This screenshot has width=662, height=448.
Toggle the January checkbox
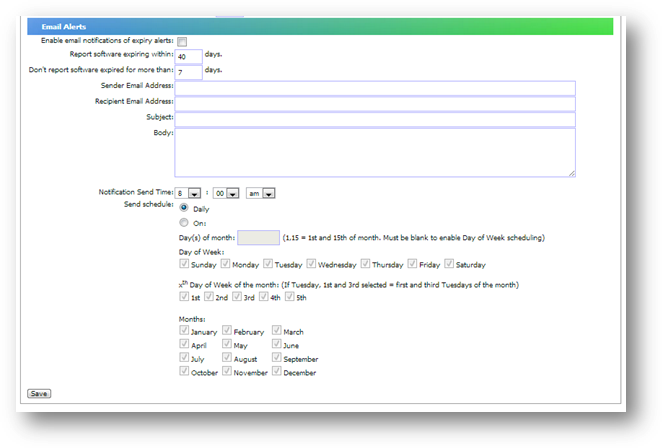tap(184, 330)
